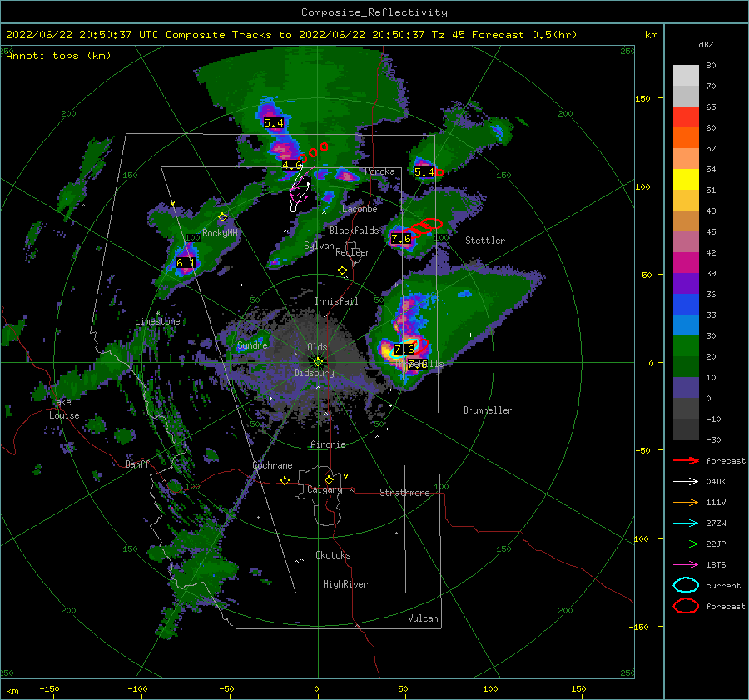Viewport: 749px width, 700px height.
Task: Select the orange 111V arrow in legend
Action: click(686, 502)
